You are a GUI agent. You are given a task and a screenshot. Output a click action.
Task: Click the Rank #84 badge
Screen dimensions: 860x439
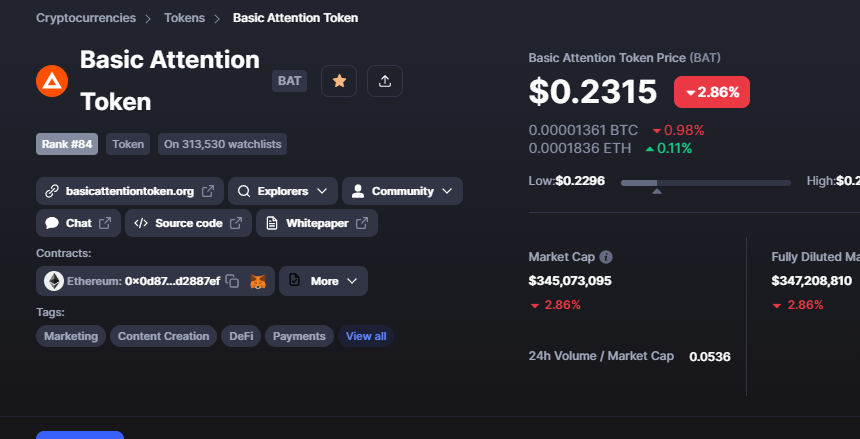pyautogui.click(x=67, y=144)
